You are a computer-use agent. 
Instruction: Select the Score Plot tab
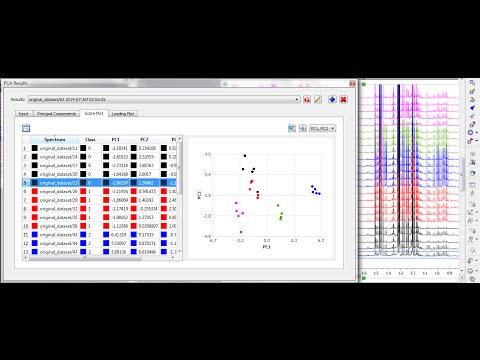click(x=94, y=113)
